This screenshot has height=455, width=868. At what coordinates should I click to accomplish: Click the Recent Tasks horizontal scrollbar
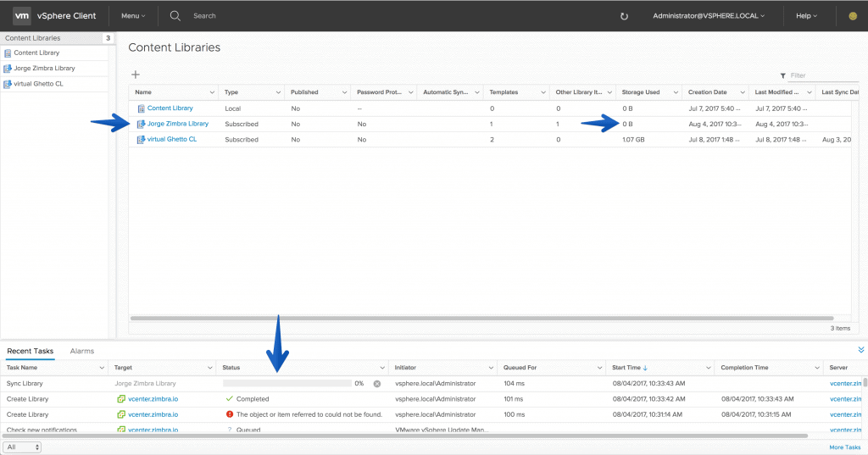point(404,436)
